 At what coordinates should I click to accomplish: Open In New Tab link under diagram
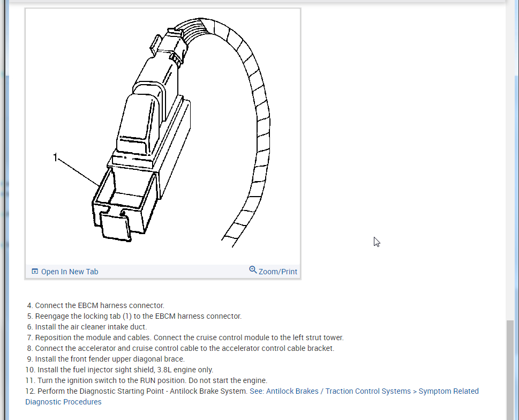pyautogui.click(x=70, y=272)
